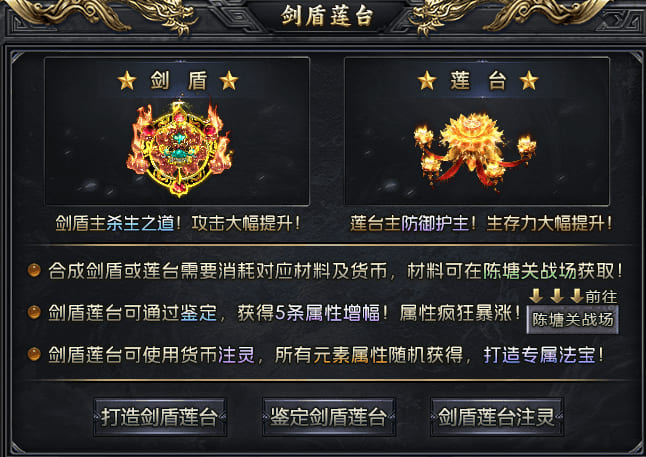Open the 陈塘关战场 battlefield button

click(x=572, y=319)
